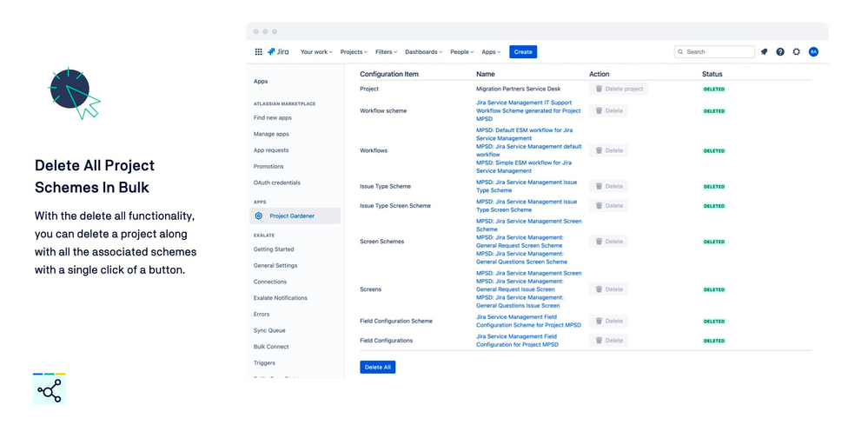The image size is (868, 425).
Task: Click the Apps heading in sidebar
Action: (x=261, y=82)
